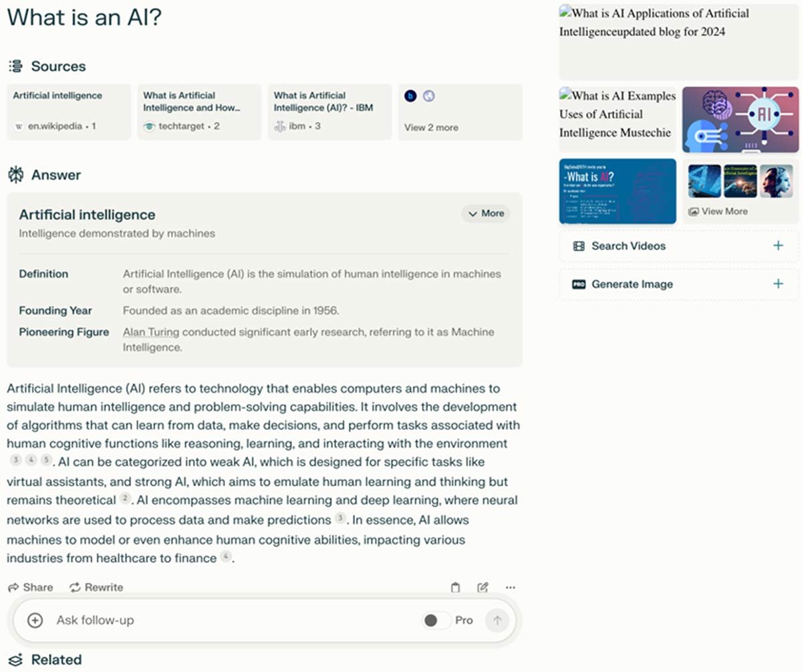Open the more options ellipsis icon

coord(510,587)
